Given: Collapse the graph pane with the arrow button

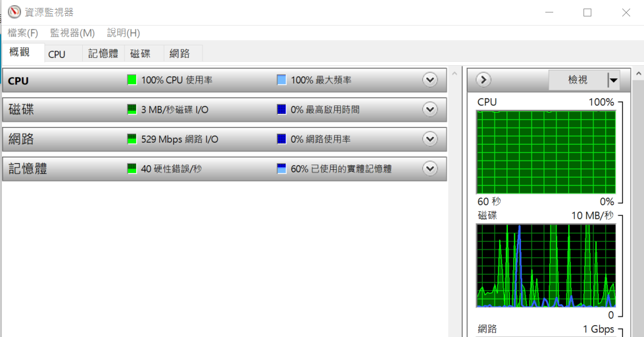Looking at the screenshot, I should [483, 80].
